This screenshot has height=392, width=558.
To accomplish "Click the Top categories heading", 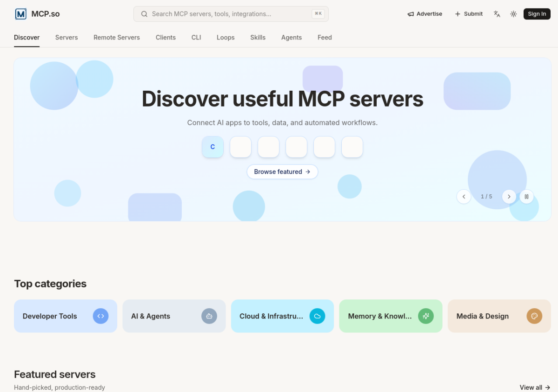I will 50,284.
